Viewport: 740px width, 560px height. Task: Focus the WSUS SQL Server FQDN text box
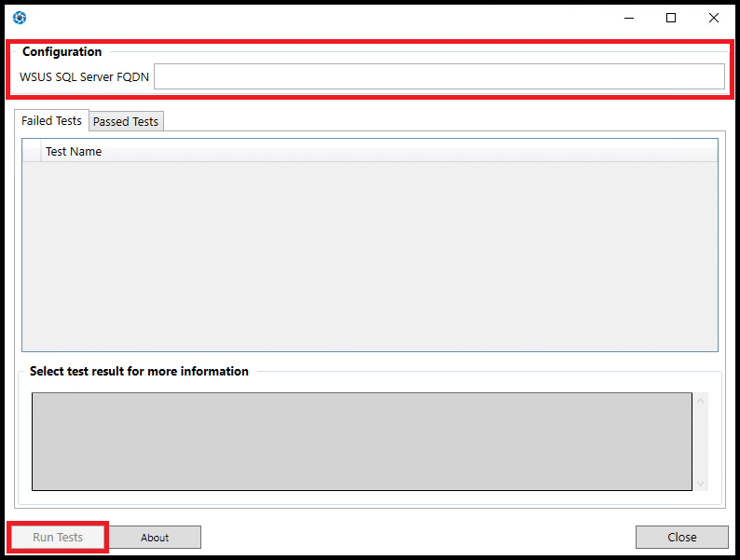pos(438,76)
